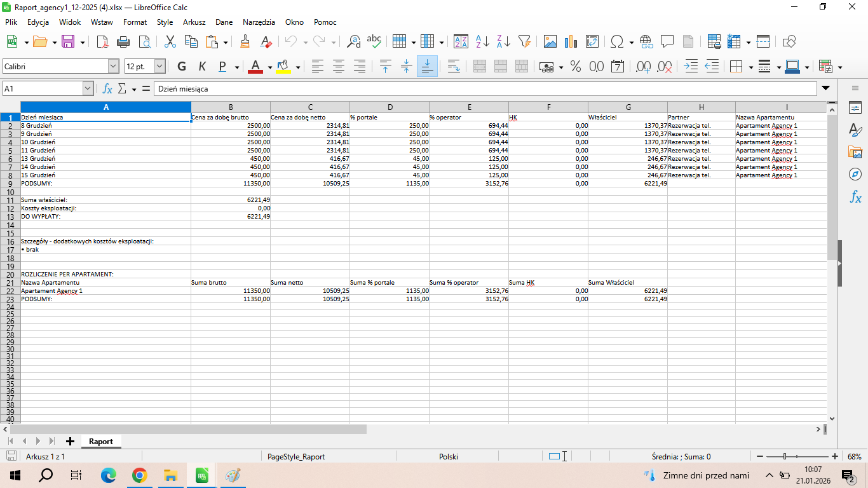Image resolution: width=868 pixels, height=488 pixels.
Task: Select column A header
Action: click(105, 107)
